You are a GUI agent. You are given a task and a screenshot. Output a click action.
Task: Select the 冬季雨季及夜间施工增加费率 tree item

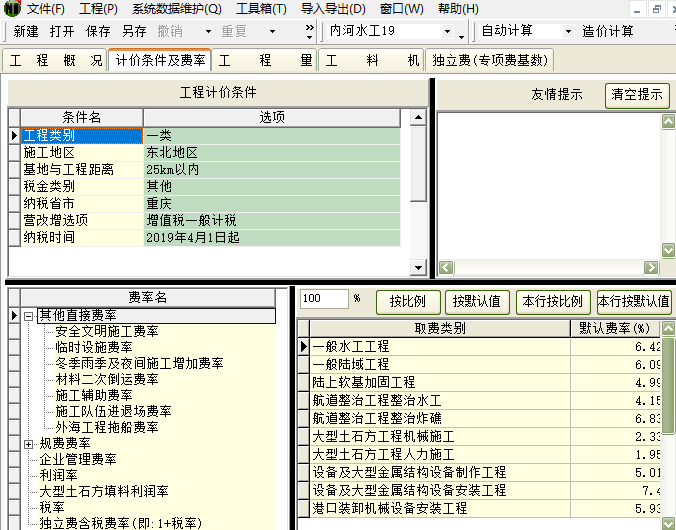coord(139,363)
